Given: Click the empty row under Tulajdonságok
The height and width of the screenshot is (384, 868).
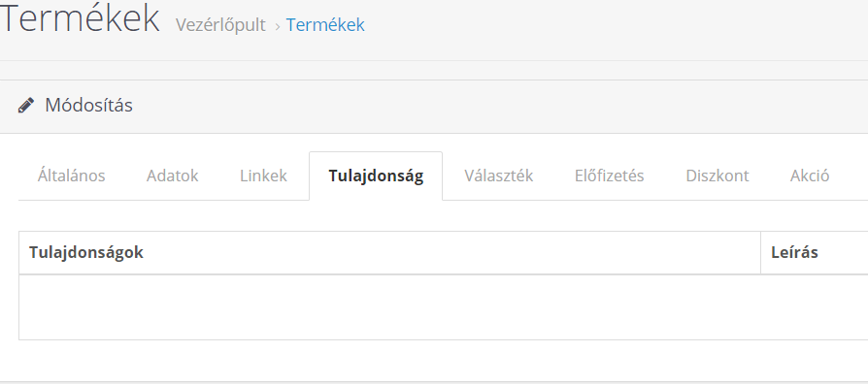Looking at the screenshot, I should point(389,307).
